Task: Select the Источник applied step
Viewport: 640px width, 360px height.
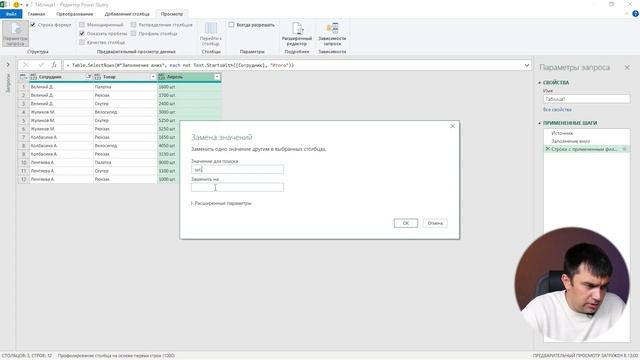Action: 562,133
